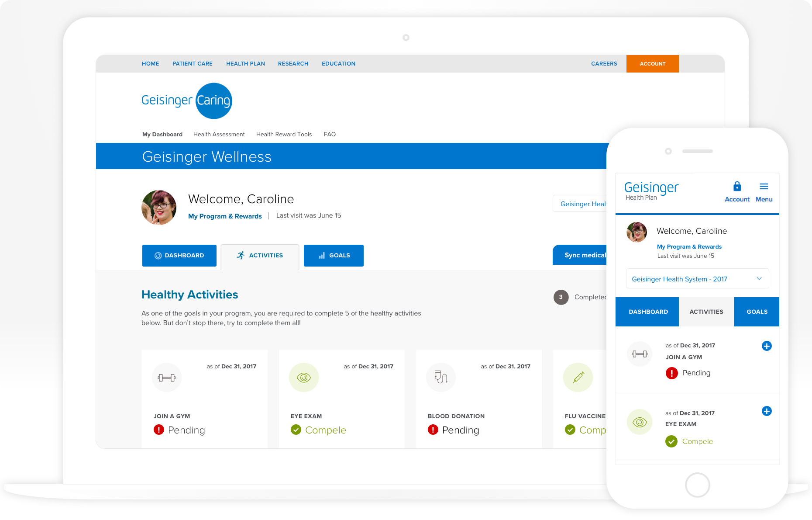812x520 pixels.
Task: Open the Health Assessment page
Action: tap(219, 135)
